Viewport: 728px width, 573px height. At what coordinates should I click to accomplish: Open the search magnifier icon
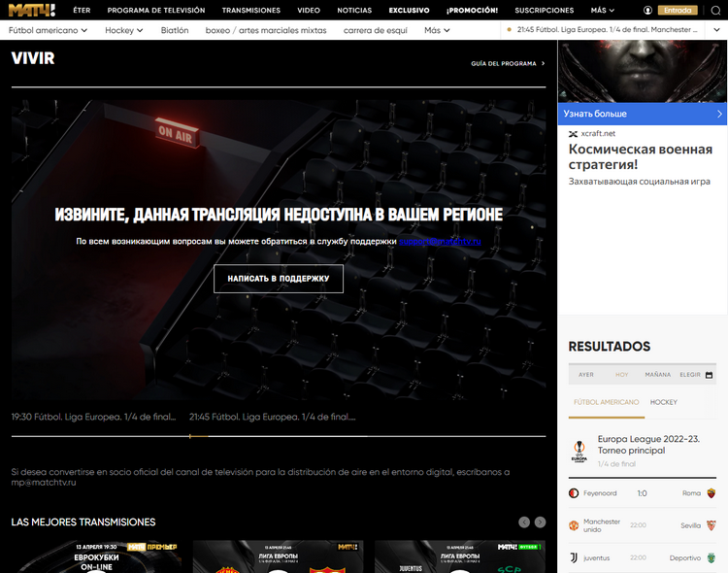click(715, 11)
